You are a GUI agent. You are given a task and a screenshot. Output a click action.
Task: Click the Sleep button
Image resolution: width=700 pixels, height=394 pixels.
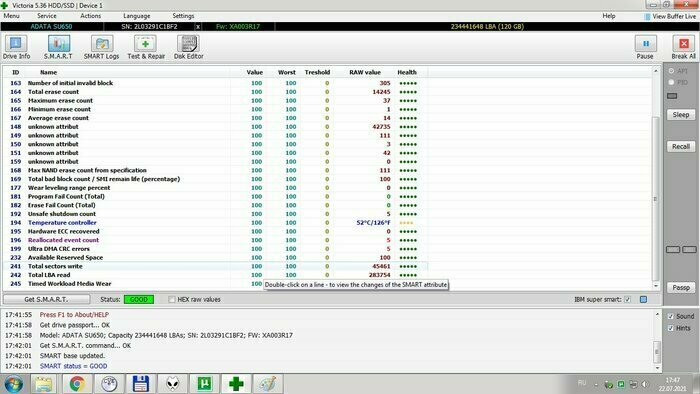coord(681,115)
